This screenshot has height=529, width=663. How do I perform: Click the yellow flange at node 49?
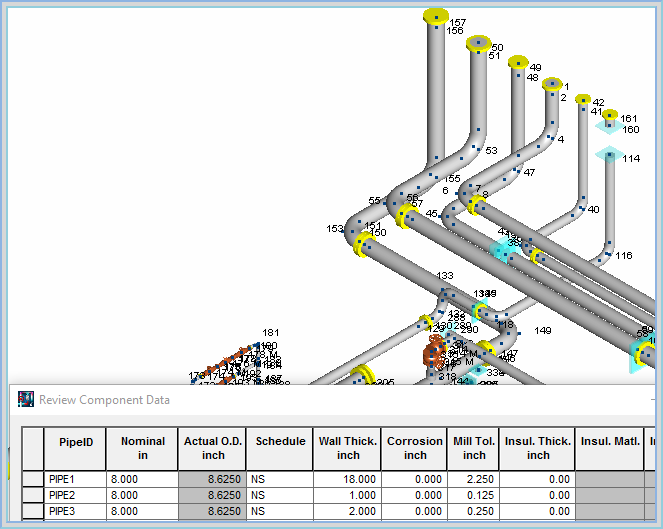pyautogui.click(x=518, y=62)
